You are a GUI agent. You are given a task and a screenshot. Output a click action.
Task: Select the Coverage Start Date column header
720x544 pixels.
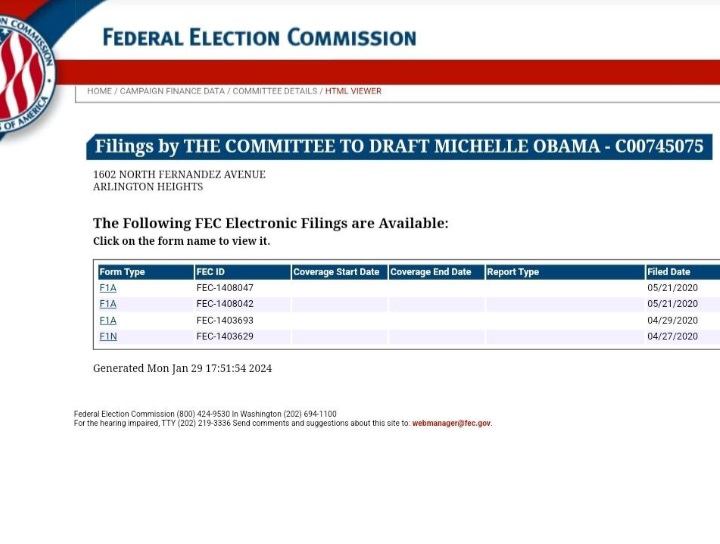tap(336, 272)
